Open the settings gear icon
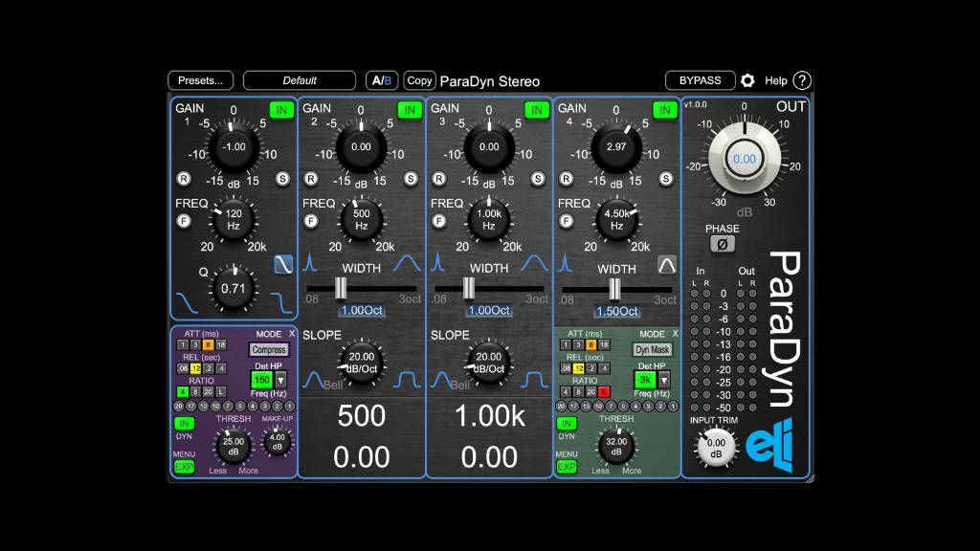The width and height of the screenshot is (980, 551). pyautogui.click(x=747, y=80)
